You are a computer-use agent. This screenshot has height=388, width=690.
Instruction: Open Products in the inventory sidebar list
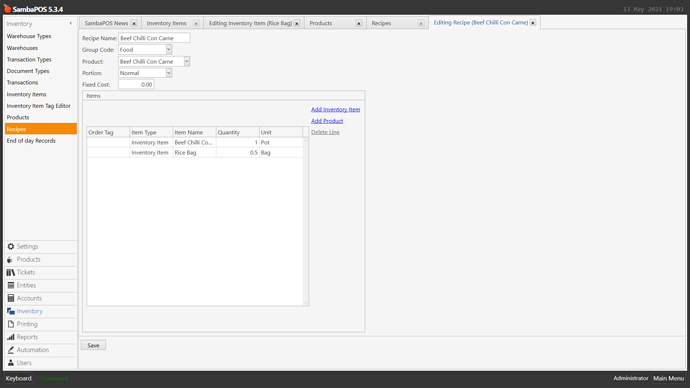pos(18,117)
